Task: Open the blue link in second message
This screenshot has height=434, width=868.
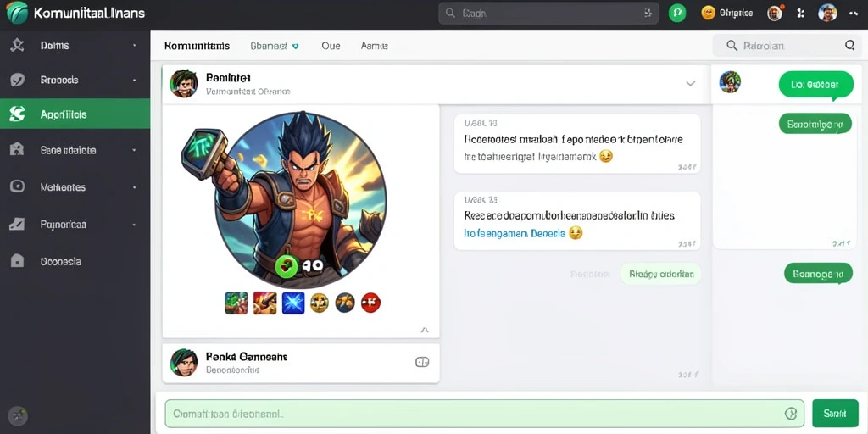Action: point(515,234)
